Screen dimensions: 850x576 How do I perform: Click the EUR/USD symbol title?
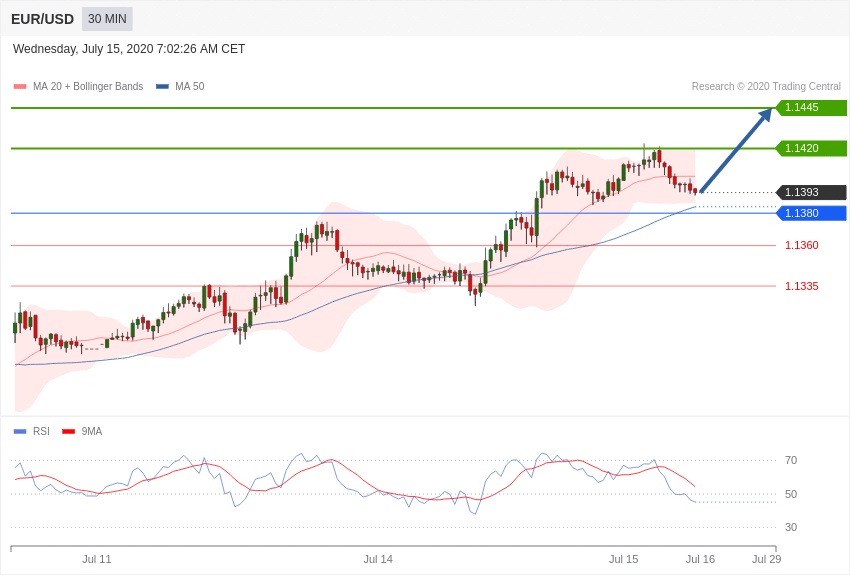pos(43,19)
